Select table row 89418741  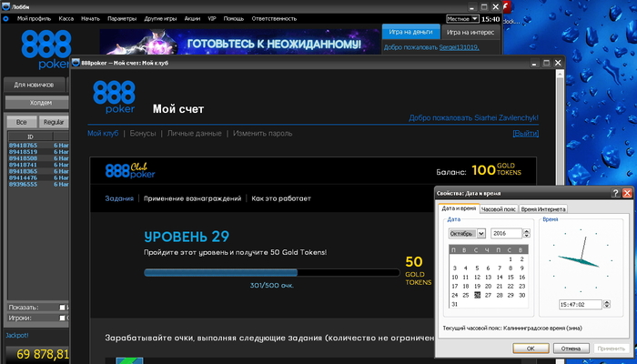click(x=38, y=165)
